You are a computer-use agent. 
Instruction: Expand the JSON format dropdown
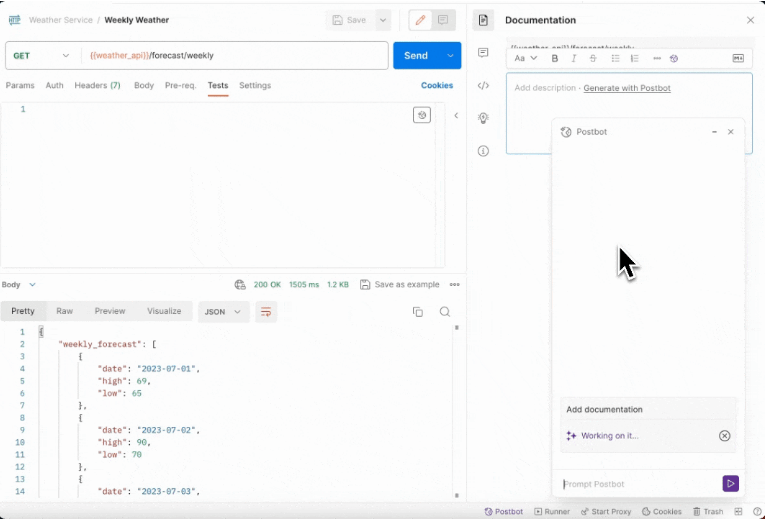[x=223, y=312]
